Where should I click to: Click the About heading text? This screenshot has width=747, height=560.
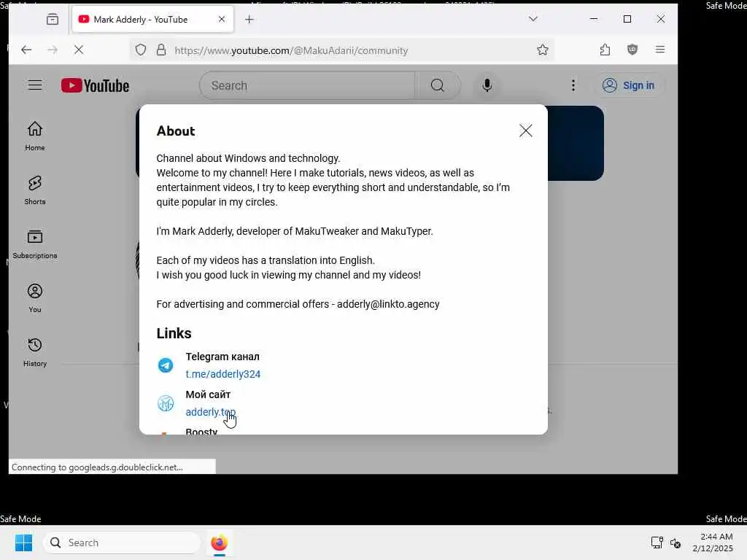[176, 131]
